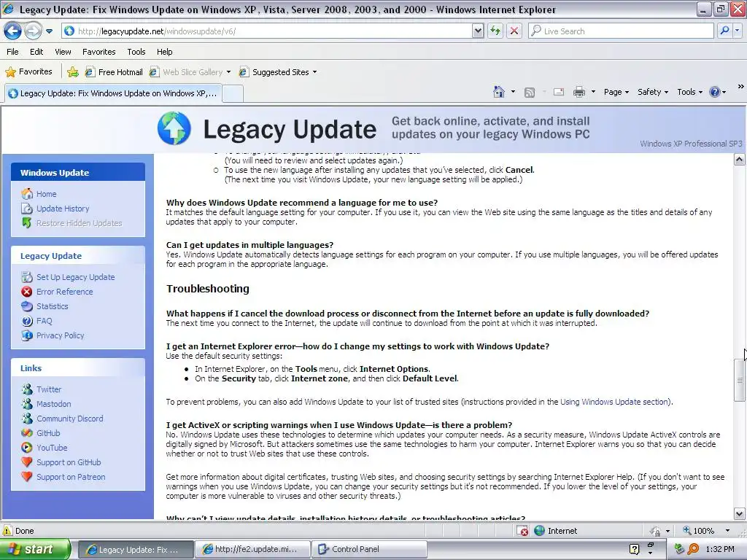Switch to fe2.update.mi... taskbar window
The width and height of the screenshot is (747, 560).
coord(252,549)
